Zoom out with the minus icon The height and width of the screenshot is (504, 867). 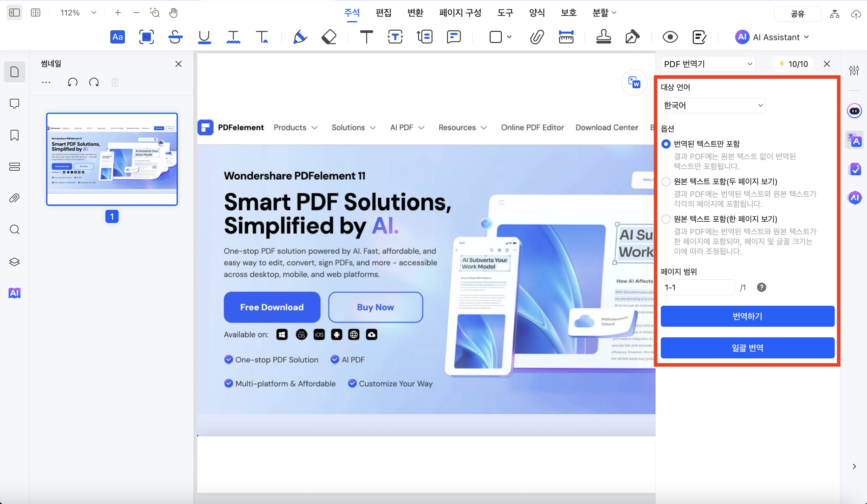click(x=136, y=13)
